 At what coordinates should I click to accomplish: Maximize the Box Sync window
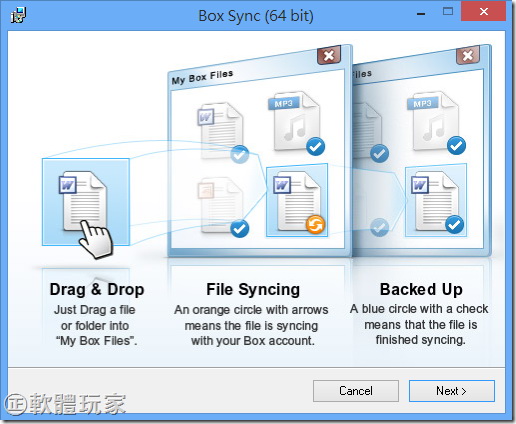(x=448, y=12)
